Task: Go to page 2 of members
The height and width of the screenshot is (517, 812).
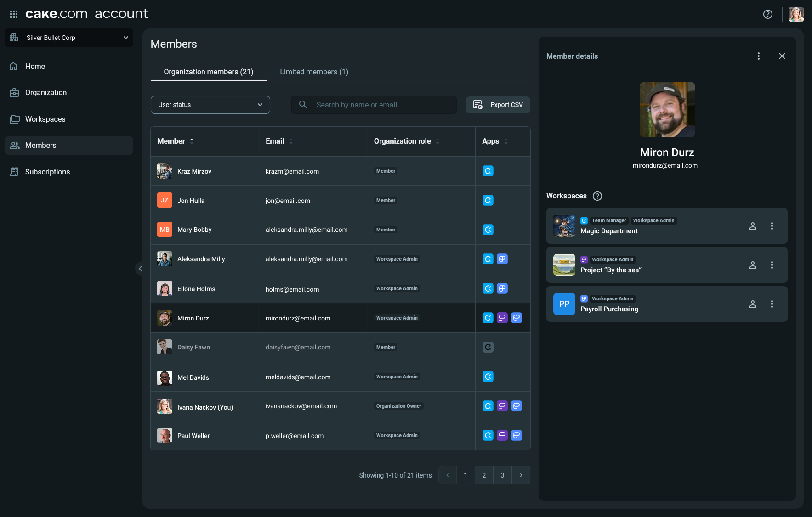Action: (x=483, y=475)
